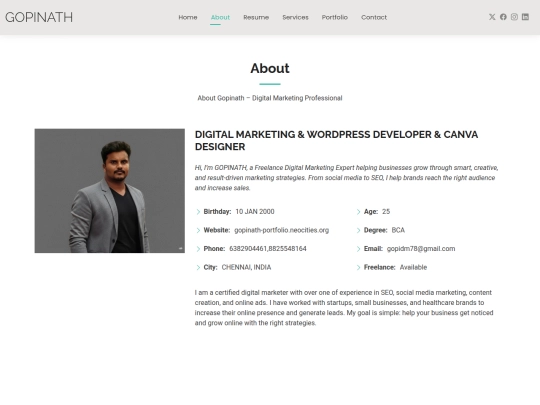The image size is (540, 405).
Task: Click the chevron beside Email
Action: coord(359,249)
